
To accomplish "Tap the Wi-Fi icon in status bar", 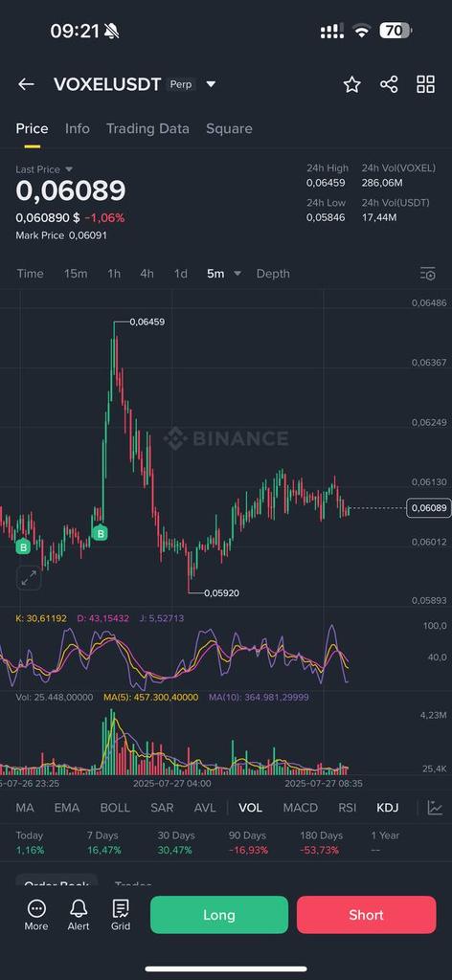I will click(361, 31).
